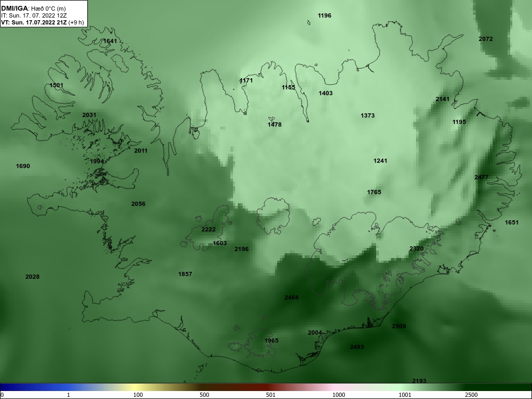Click the 1965 height label

271,340
